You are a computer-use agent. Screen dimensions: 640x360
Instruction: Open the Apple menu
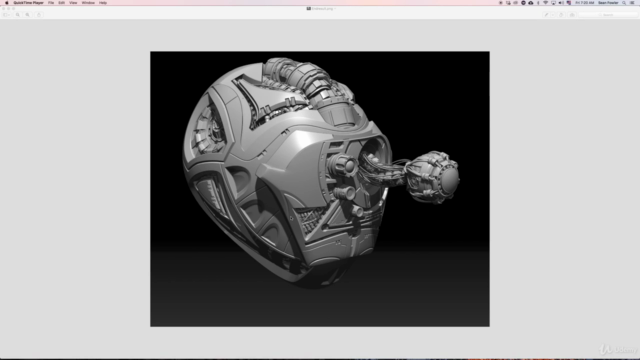7,3
